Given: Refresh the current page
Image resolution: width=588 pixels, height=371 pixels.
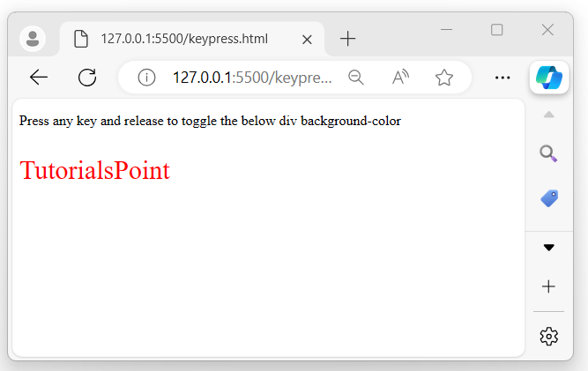Looking at the screenshot, I should pos(87,78).
